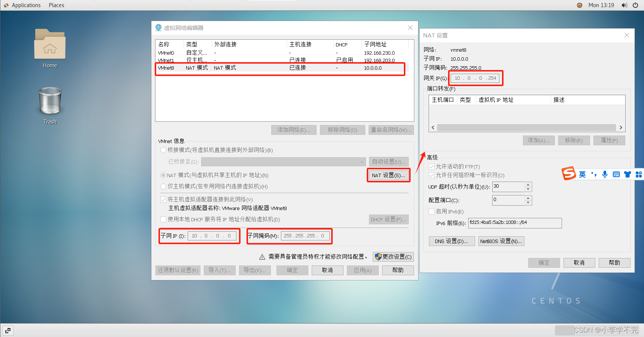Image resolution: width=644 pixels, height=337 pixels.
Task: Toggle 允许活动的 FTP checkbox
Action: [x=432, y=167]
